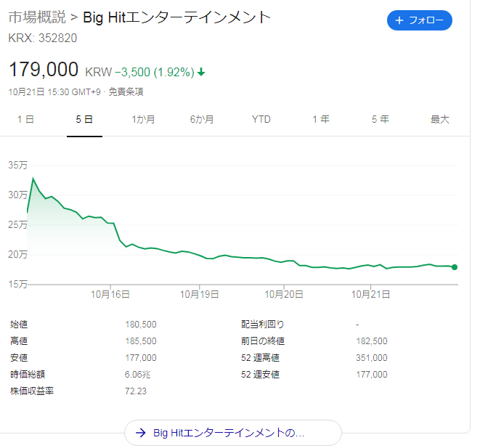Click the 10月21日 axis label
The width and height of the screenshot is (480, 448).
370,294
